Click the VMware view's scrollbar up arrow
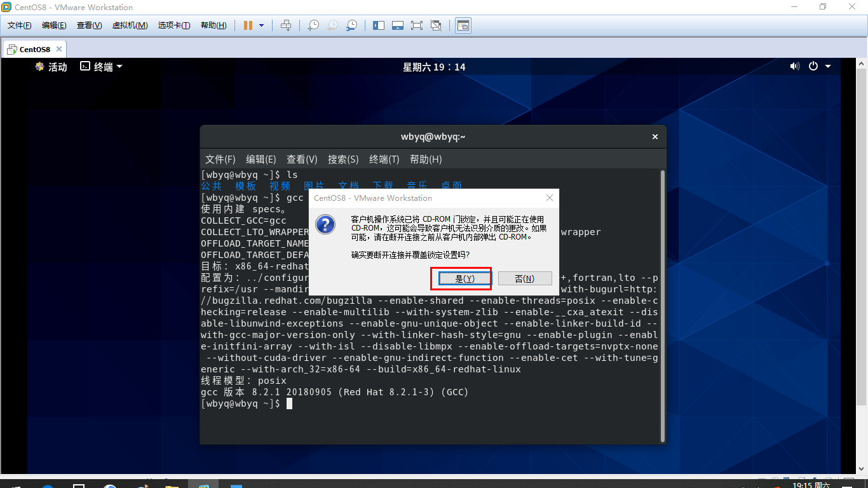 pos(862,63)
